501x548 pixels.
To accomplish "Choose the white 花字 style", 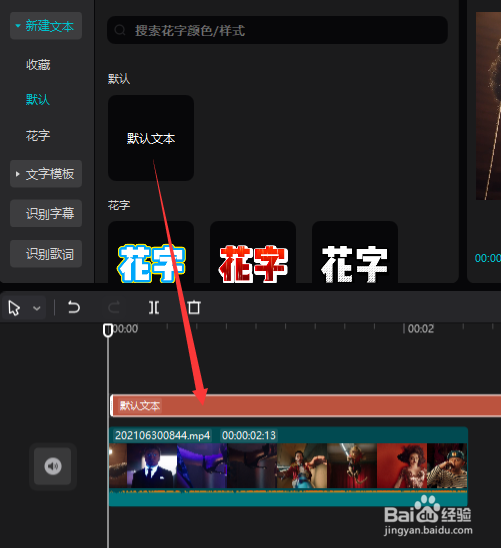I will coord(355,252).
